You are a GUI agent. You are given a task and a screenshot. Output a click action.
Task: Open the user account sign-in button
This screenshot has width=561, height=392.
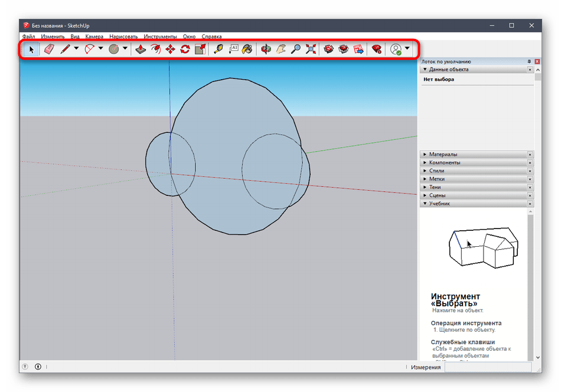(x=396, y=49)
